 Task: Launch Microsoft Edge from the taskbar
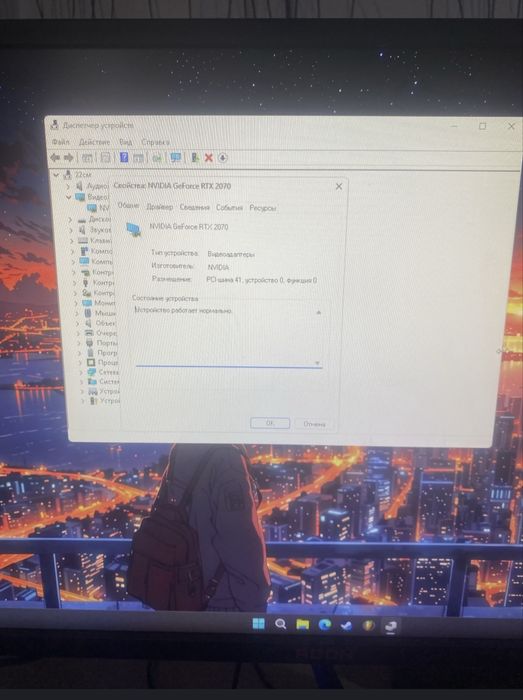pos(324,625)
